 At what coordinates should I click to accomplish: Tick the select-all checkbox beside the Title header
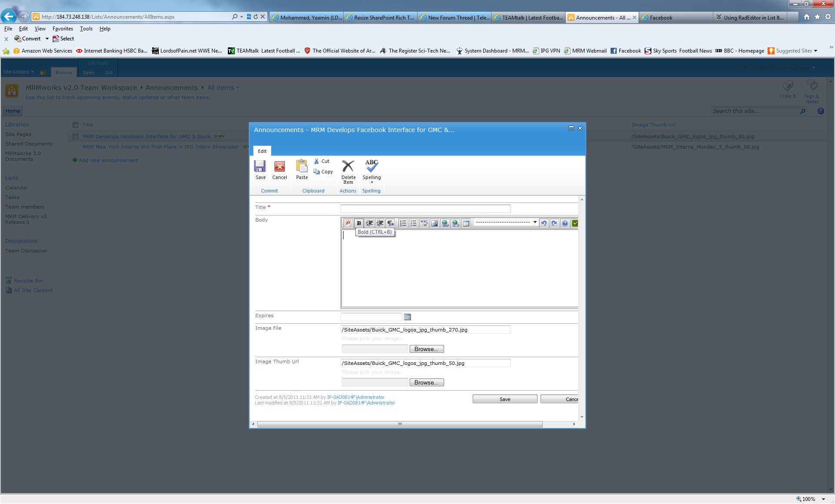[x=75, y=125]
